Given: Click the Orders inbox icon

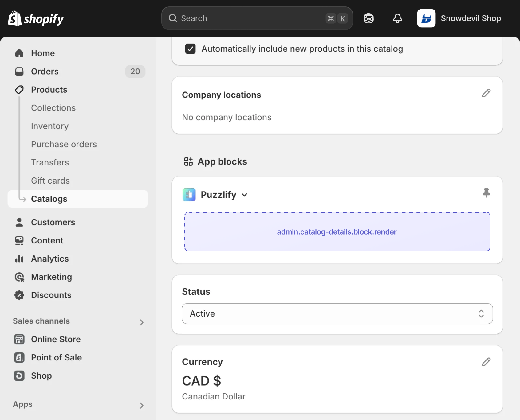Looking at the screenshot, I should pos(19,72).
